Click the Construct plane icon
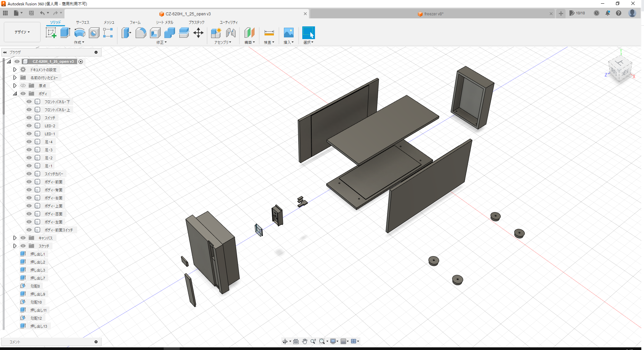This screenshot has height=350, width=644. (x=249, y=32)
